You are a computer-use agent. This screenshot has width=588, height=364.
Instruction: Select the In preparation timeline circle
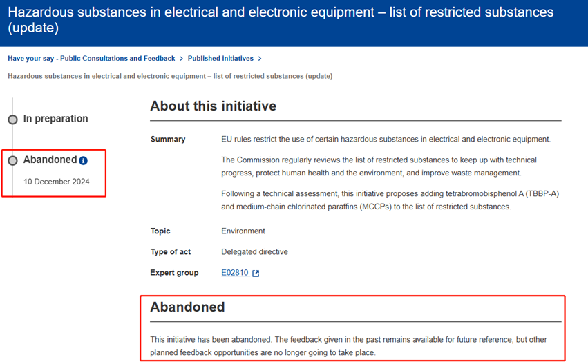12,119
